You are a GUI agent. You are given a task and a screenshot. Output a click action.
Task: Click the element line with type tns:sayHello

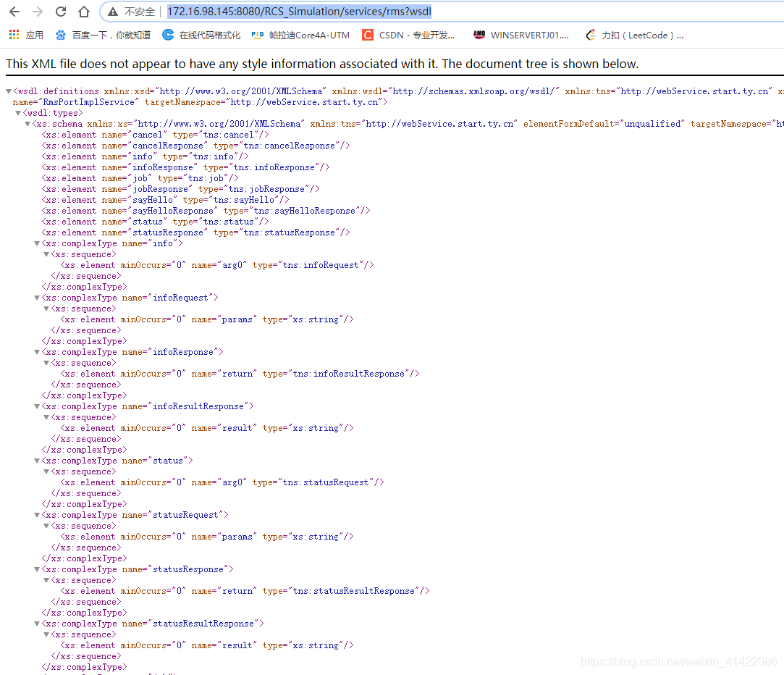(x=166, y=200)
